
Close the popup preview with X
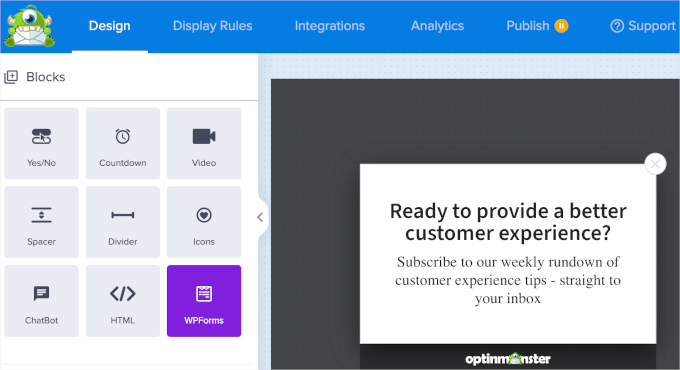click(x=655, y=164)
